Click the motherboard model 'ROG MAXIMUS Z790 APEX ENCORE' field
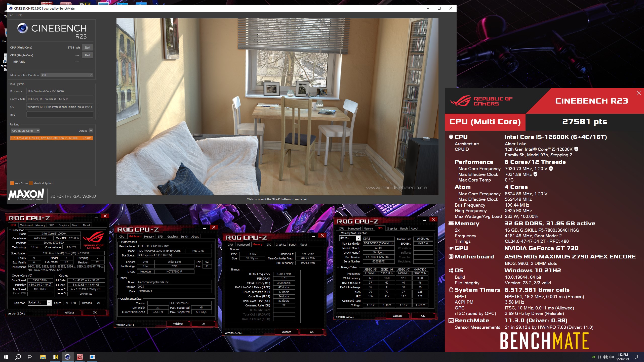Viewport: 644px width, 362px height. point(160,251)
